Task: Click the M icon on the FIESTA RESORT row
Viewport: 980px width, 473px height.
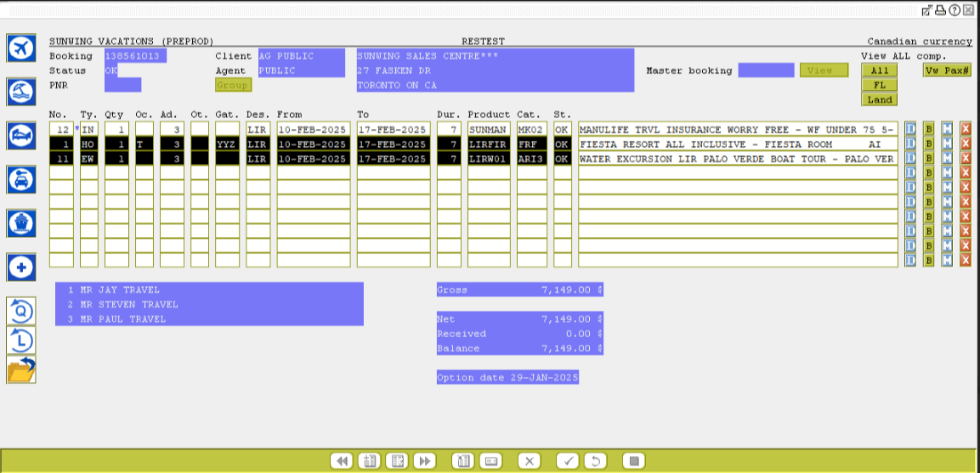Action: click(x=948, y=144)
